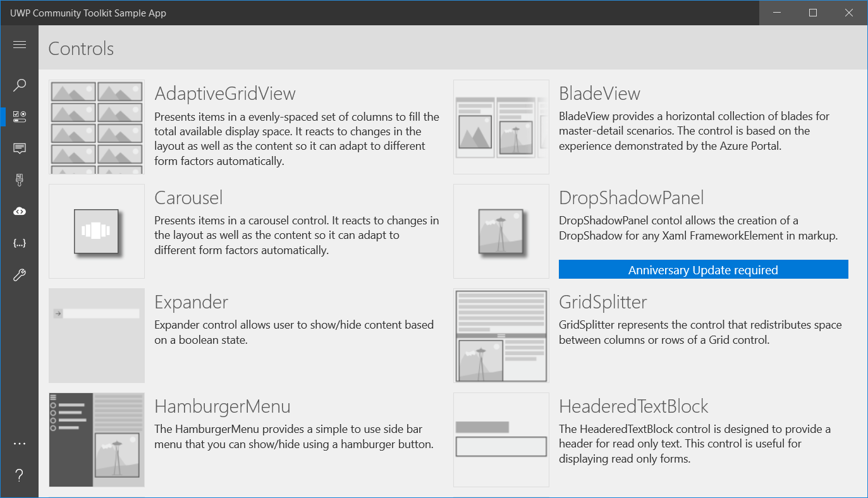Viewport: 868px width, 498px height.
Task: Select the GridSplitter sample thumbnail
Action: (501, 336)
